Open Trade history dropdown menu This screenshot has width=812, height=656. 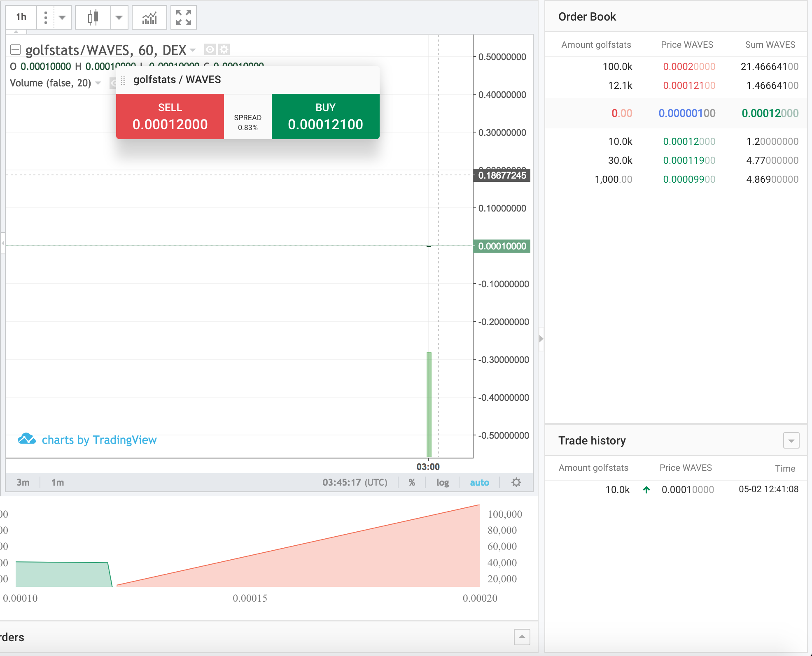pos(791,440)
